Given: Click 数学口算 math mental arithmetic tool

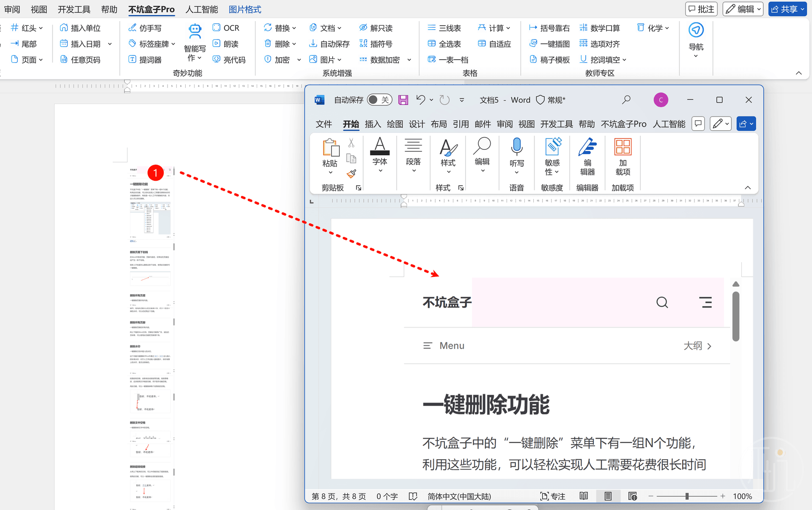Looking at the screenshot, I should coord(600,28).
